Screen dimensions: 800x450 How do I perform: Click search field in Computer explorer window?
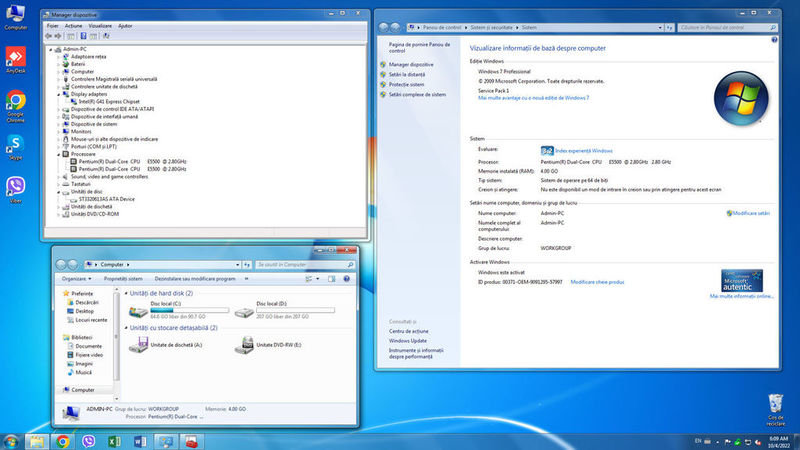pyautogui.click(x=305, y=265)
